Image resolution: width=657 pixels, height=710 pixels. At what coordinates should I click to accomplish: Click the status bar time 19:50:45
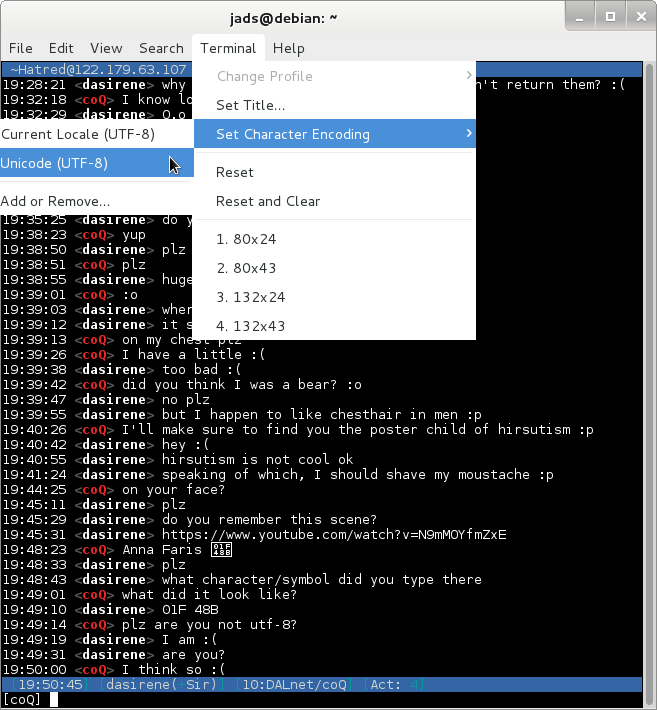50,684
